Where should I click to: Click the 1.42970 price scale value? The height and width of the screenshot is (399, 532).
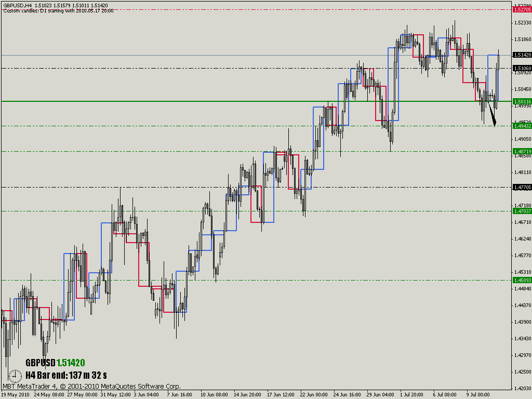(523, 355)
